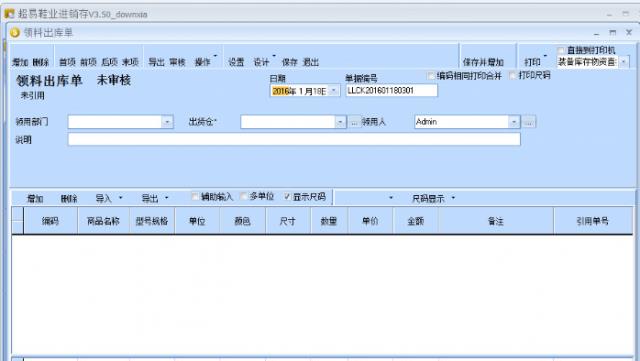Click the 设置 settings button
Viewport: 640px width, 361px height.
236,62
